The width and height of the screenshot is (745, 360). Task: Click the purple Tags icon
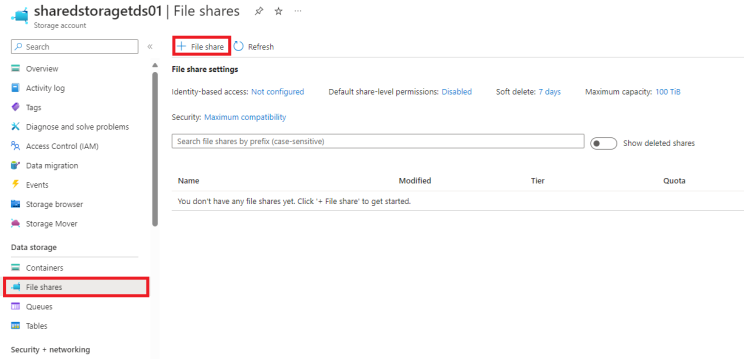pyautogui.click(x=16, y=108)
